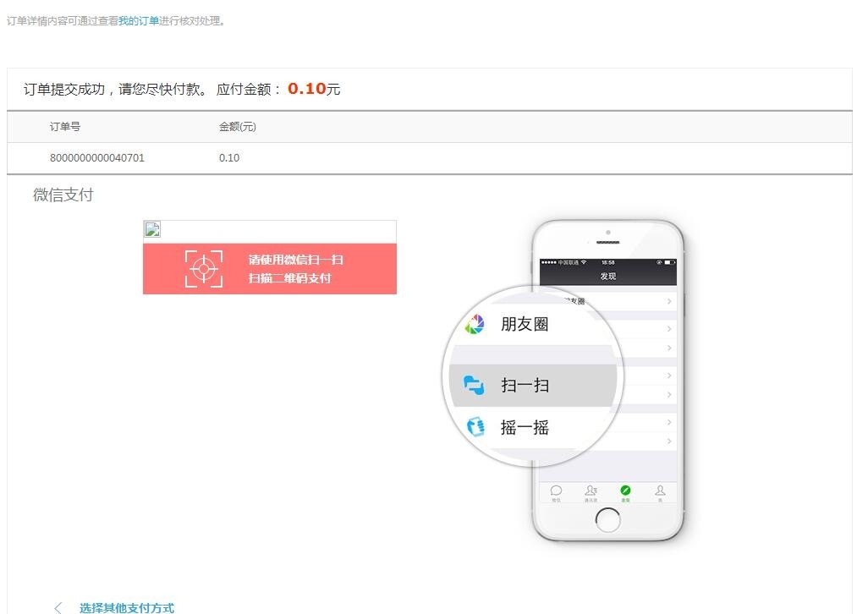Click the phone's round home button

pos(607,520)
